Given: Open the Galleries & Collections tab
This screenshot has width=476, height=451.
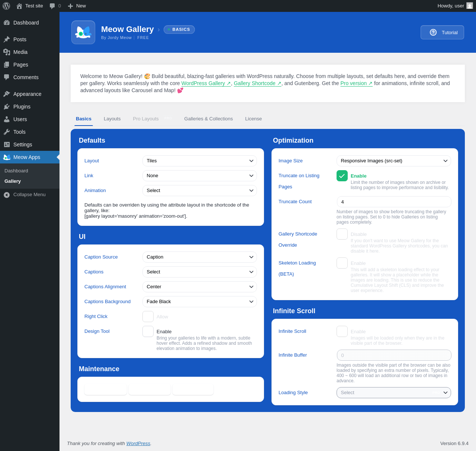Looking at the screenshot, I should (x=209, y=119).
